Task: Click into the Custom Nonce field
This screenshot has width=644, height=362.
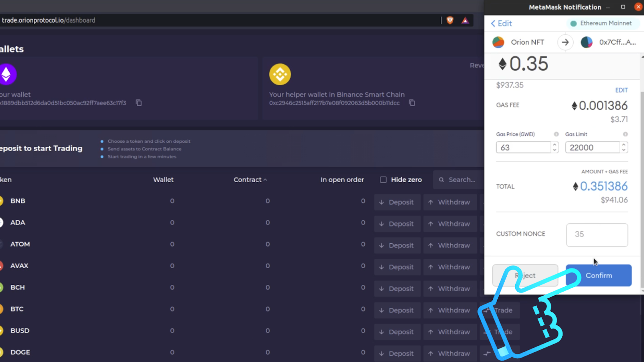Action: pos(597,235)
